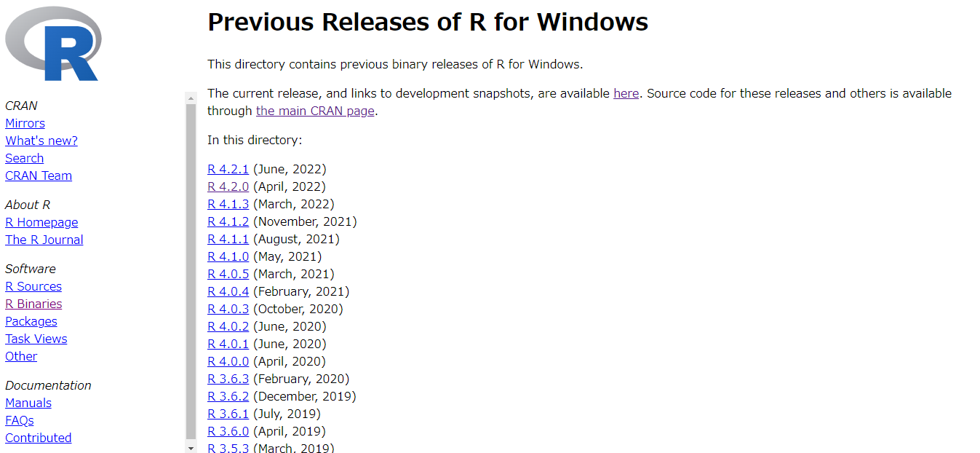
Task: Open R 4.0.4 release link
Action: click(228, 291)
